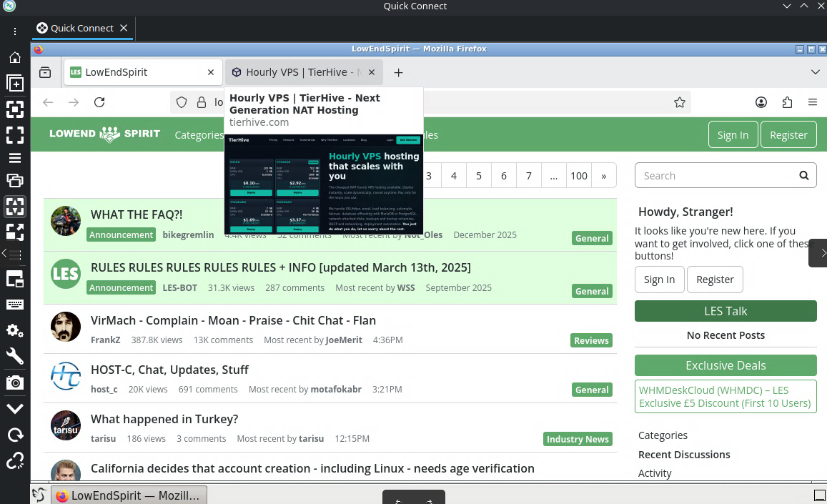
Task: Select the LowEndSpirit Mozilla taskbar item
Action: 129,495
